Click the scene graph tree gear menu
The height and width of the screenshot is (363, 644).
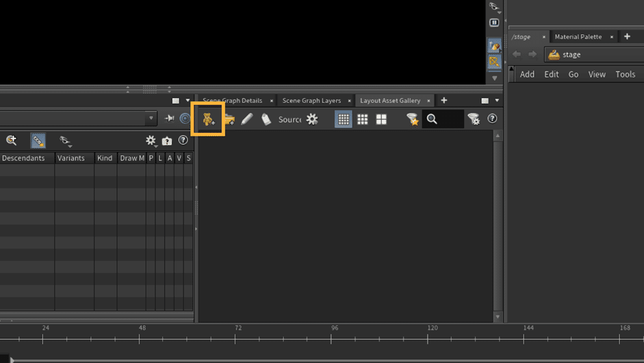[x=151, y=140]
